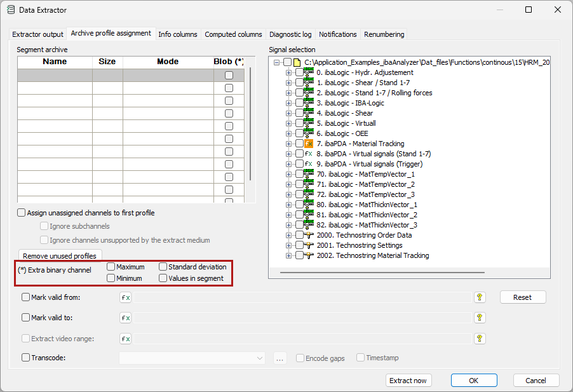Open the Computed columns tab
Viewport: 573px width, 392px height.
(233, 34)
